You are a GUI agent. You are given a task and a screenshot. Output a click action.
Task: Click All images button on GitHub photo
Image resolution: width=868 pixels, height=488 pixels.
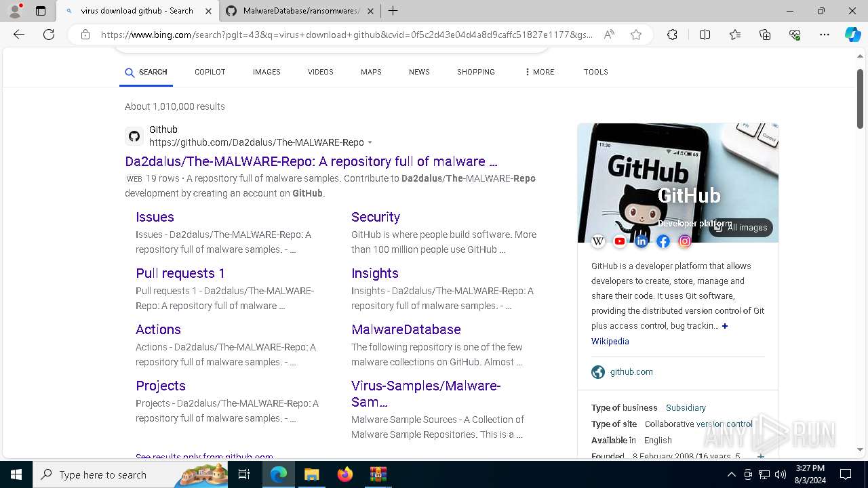tap(741, 228)
